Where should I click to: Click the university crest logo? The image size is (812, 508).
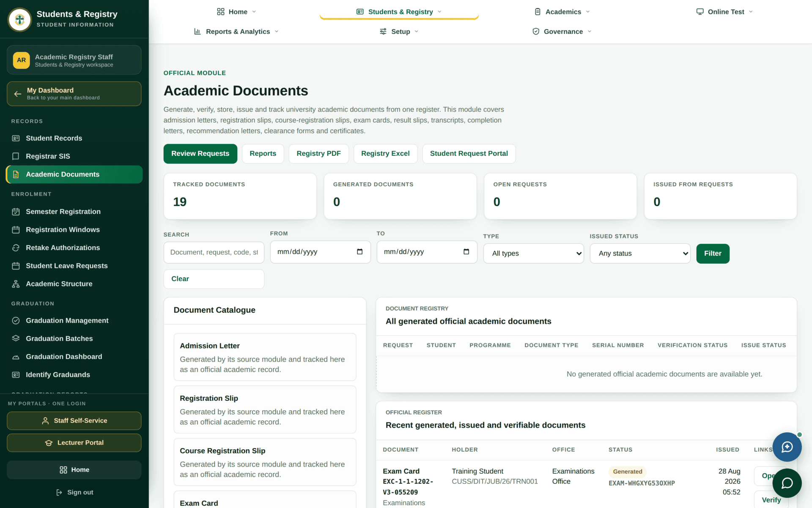click(x=19, y=19)
